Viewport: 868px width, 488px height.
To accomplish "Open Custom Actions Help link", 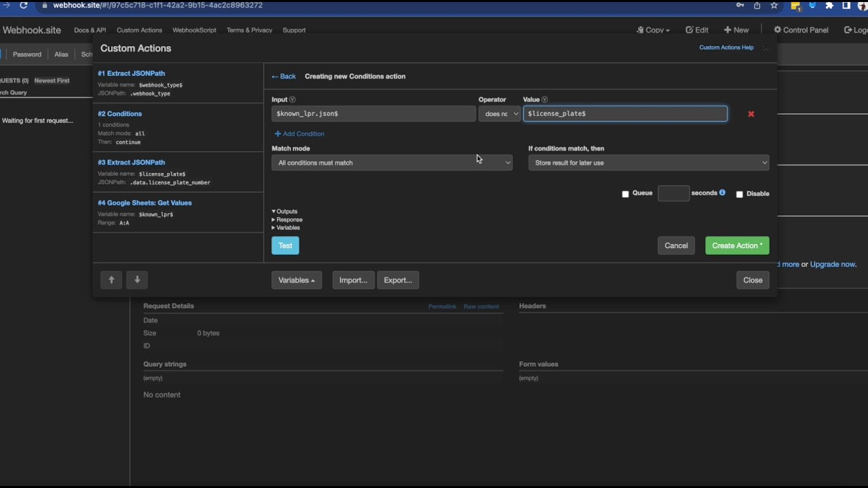I will (726, 47).
